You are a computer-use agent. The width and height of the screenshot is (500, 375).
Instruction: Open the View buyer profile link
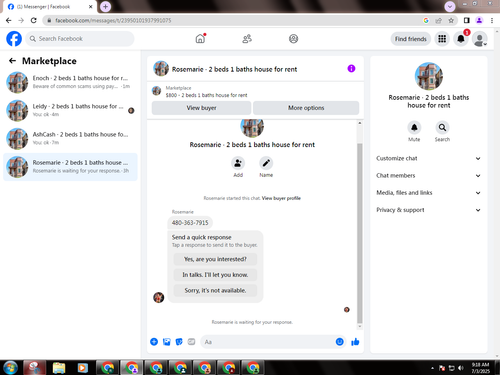click(x=281, y=198)
